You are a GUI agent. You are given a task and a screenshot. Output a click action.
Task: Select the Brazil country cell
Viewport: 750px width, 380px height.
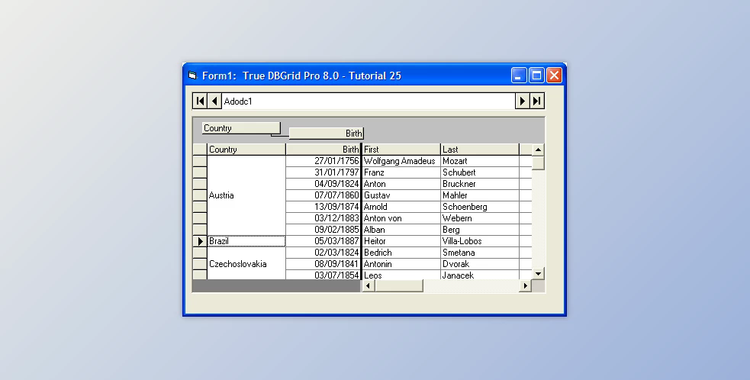pos(246,241)
